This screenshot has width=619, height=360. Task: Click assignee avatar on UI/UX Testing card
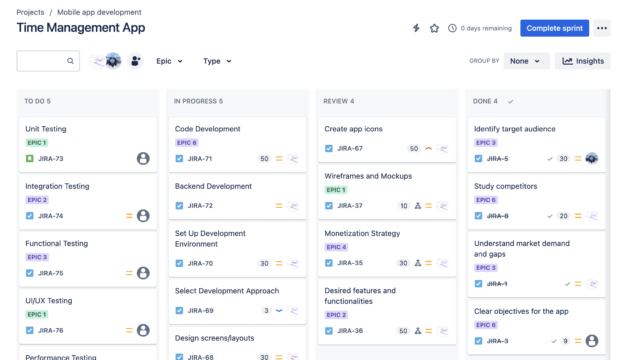pos(143,330)
